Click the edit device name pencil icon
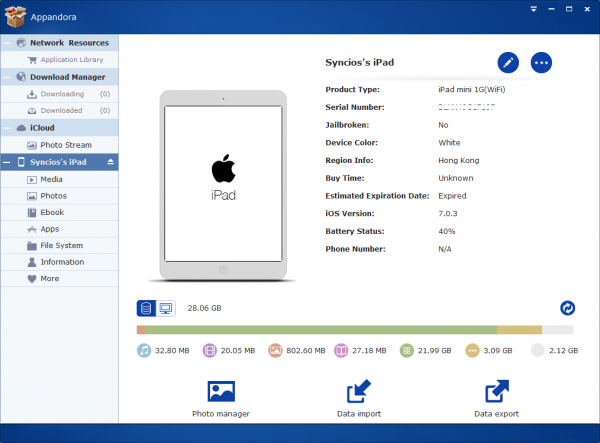 508,63
